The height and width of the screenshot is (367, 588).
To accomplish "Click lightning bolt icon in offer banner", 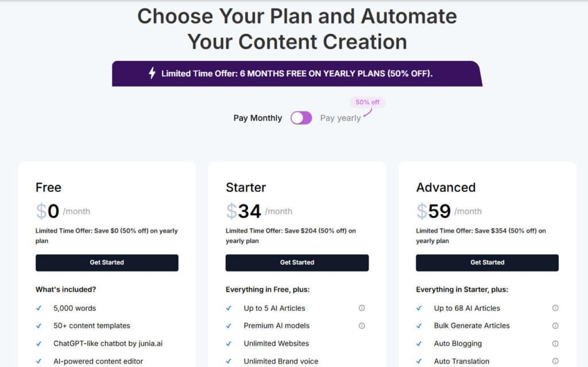I will pyautogui.click(x=152, y=73).
